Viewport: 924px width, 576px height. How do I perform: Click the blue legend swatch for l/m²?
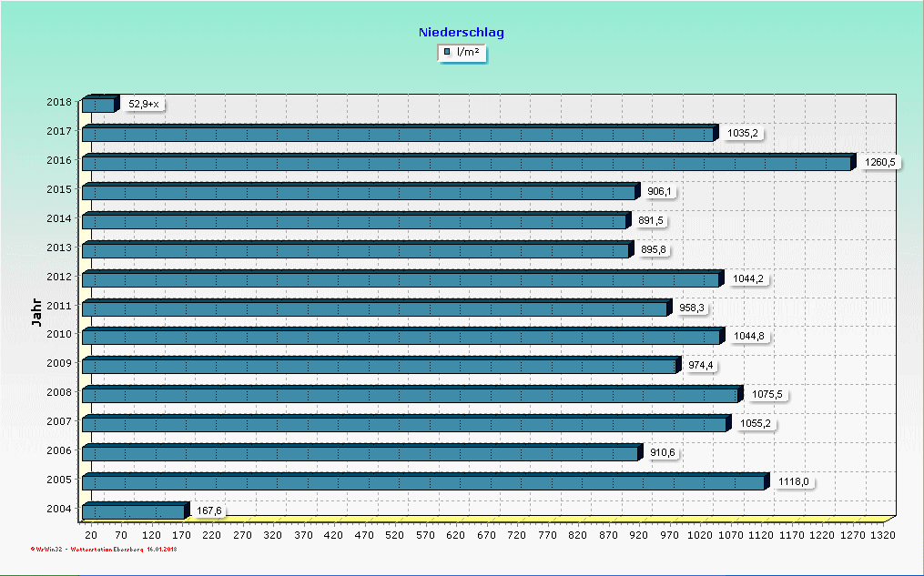(x=447, y=53)
